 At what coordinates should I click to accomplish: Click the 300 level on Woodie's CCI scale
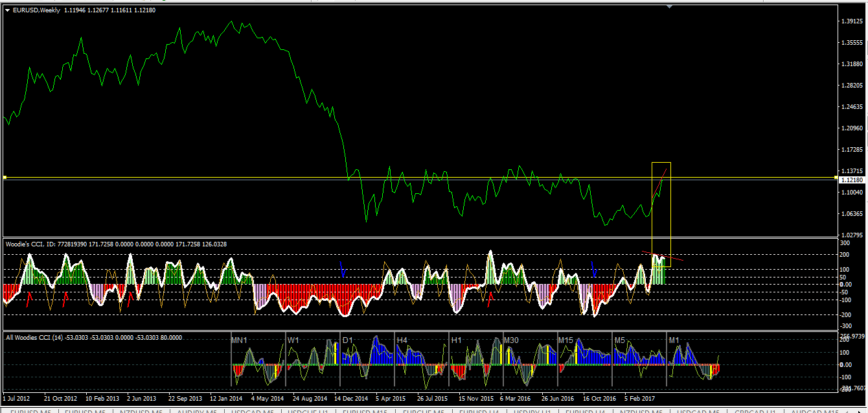point(845,243)
